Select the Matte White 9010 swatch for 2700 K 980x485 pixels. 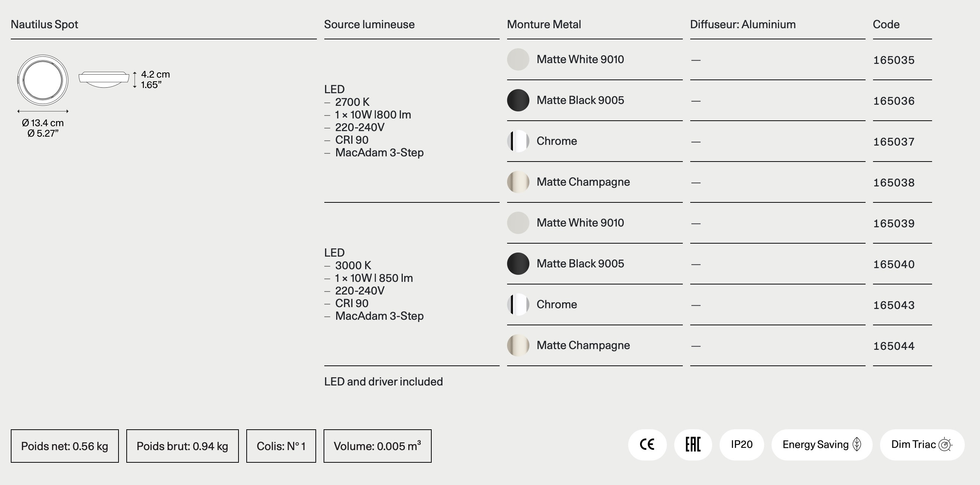pyautogui.click(x=518, y=59)
